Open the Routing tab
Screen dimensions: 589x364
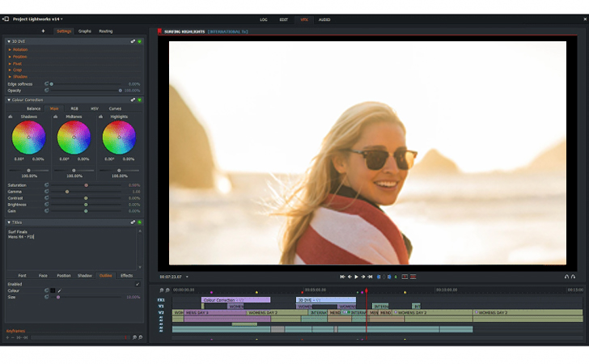point(105,31)
